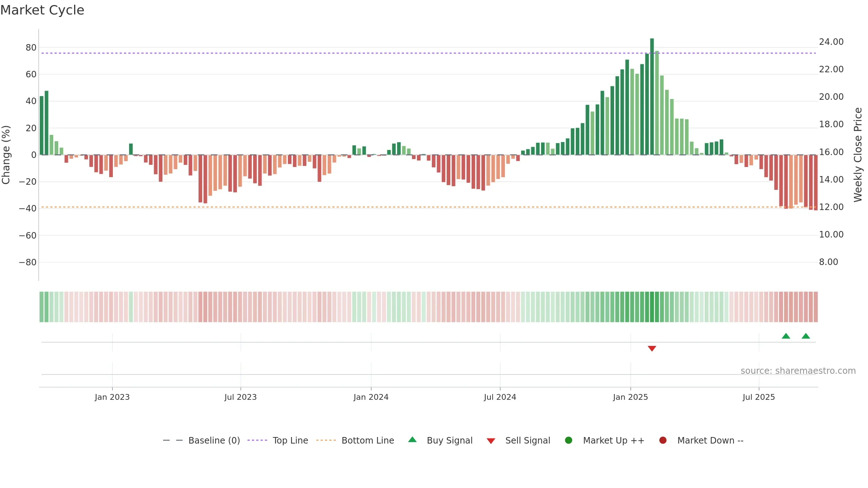This screenshot has height=488, width=868.
Task: Click the Jan 2023 x-axis label
Action: tap(112, 397)
